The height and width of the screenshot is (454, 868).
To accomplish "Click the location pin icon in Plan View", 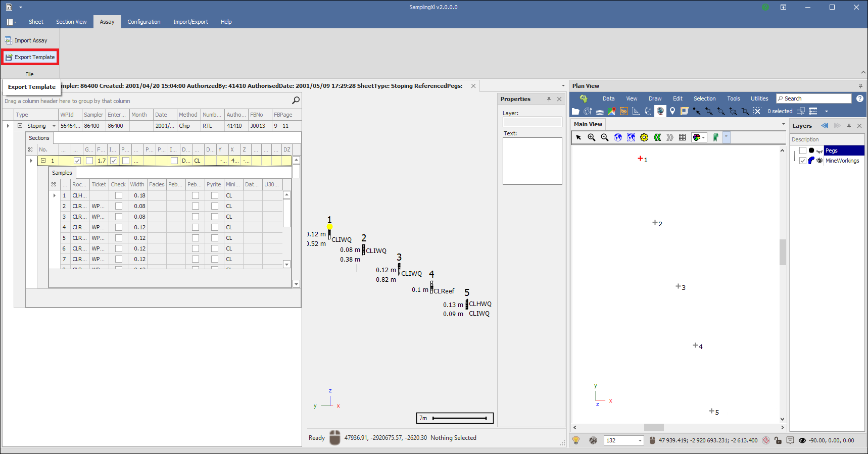I will (x=672, y=111).
